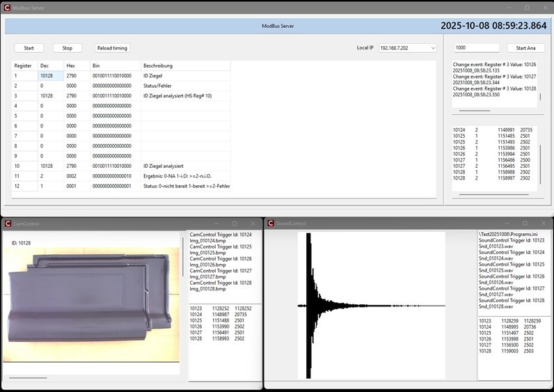Click the vertical scrollbar beside the CamControl image
This screenshot has height=392, width=554.
(182, 257)
